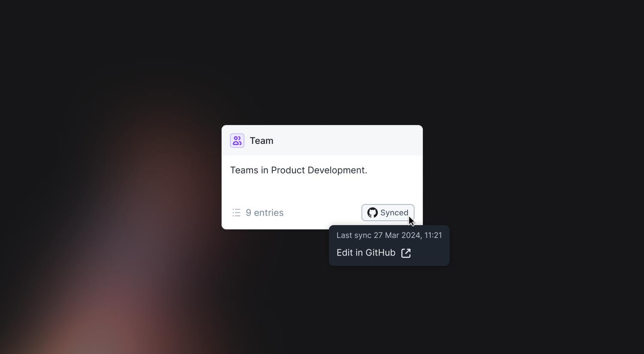This screenshot has width=644, height=354.
Task: Click the Teams in Product Development description
Action: [x=298, y=170]
